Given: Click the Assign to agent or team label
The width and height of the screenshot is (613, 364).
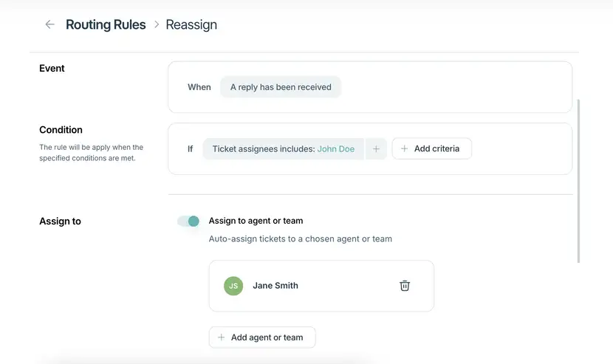Looking at the screenshot, I should [256, 221].
